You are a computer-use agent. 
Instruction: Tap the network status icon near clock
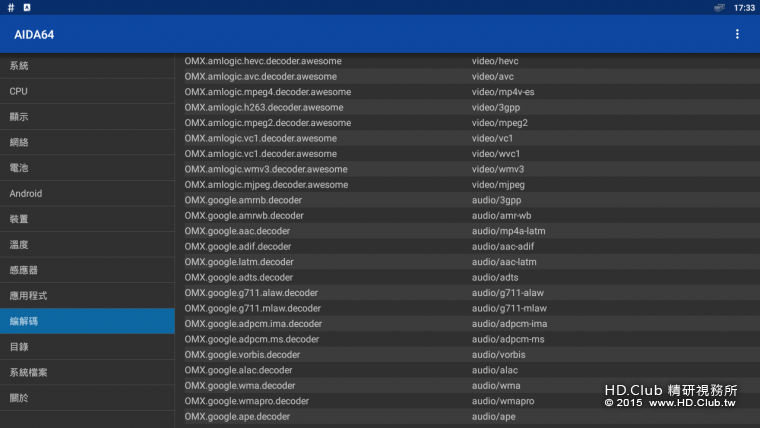(x=719, y=7)
